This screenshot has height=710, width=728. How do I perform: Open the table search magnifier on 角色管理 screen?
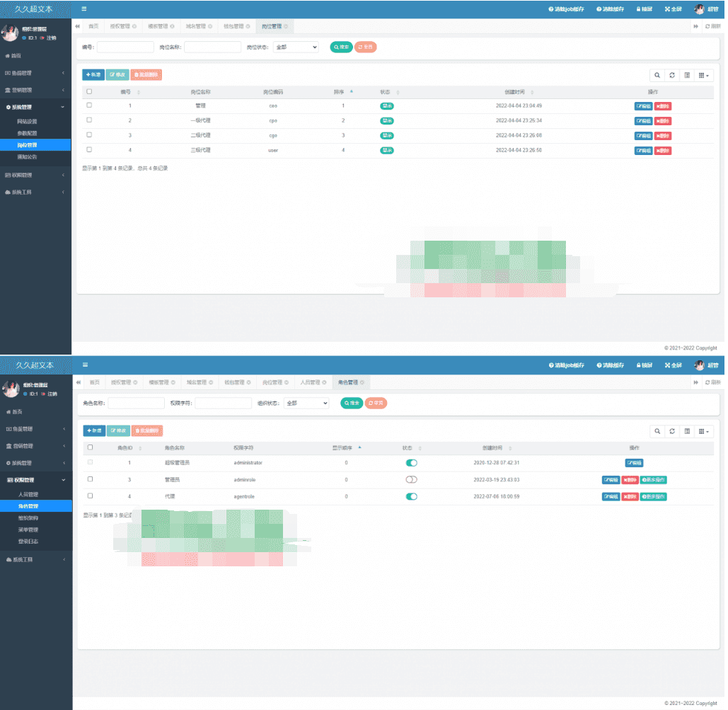click(657, 431)
